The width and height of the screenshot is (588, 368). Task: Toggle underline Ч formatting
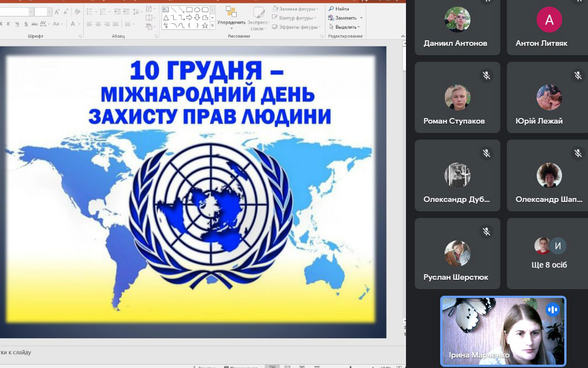click(17, 24)
